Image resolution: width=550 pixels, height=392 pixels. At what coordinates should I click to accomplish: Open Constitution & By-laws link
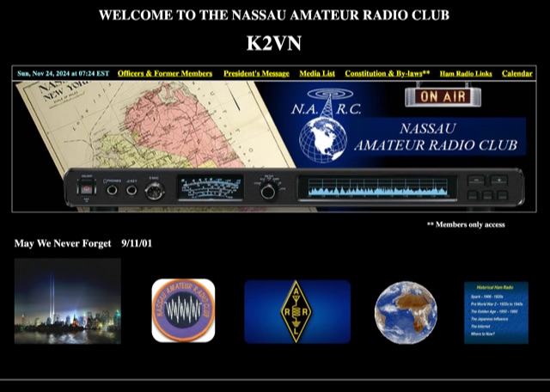pyautogui.click(x=388, y=74)
